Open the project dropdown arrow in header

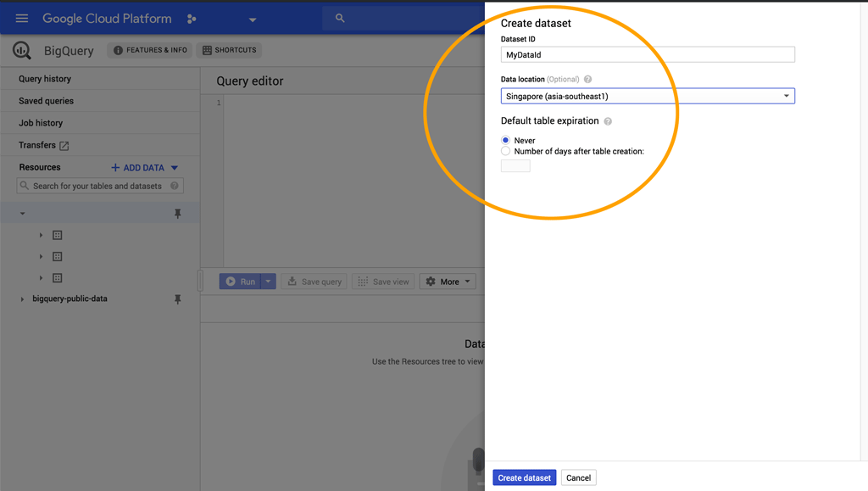(x=253, y=20)
